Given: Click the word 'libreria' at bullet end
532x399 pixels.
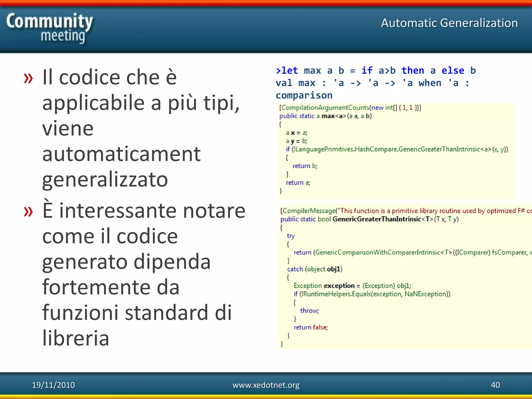Looking at the screenshot, I should point(76,338).
